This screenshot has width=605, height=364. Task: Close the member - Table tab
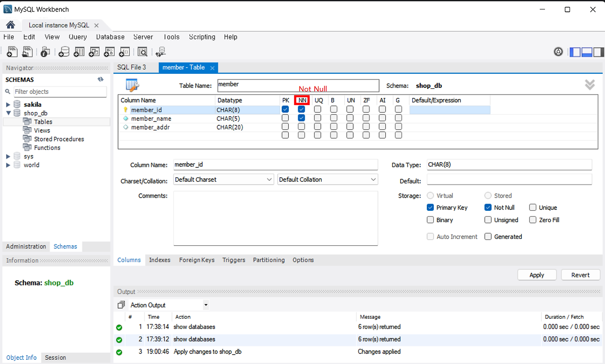212,68
